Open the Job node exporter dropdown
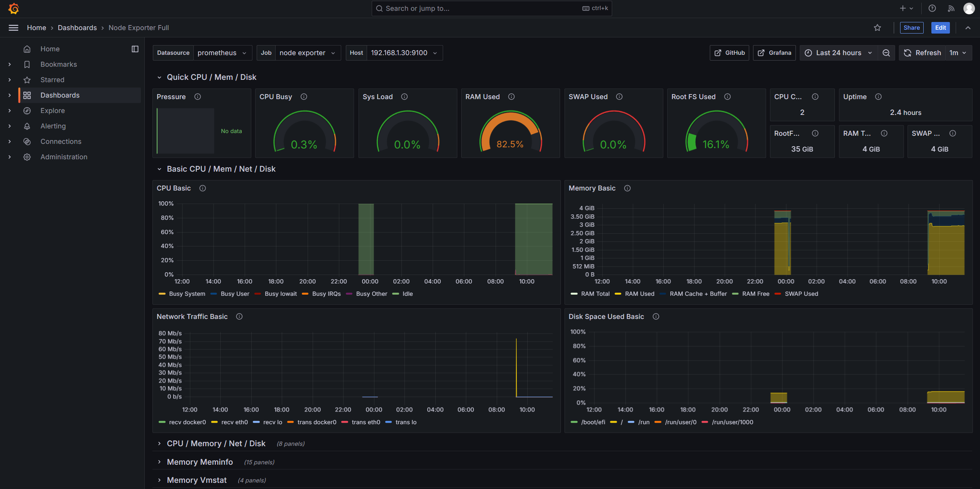Screen dimensions: 980x489 point(308,53)
